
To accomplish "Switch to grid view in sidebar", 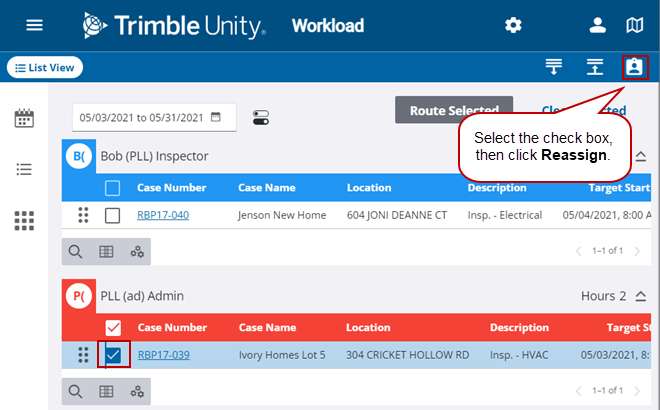I will (24, 220).
